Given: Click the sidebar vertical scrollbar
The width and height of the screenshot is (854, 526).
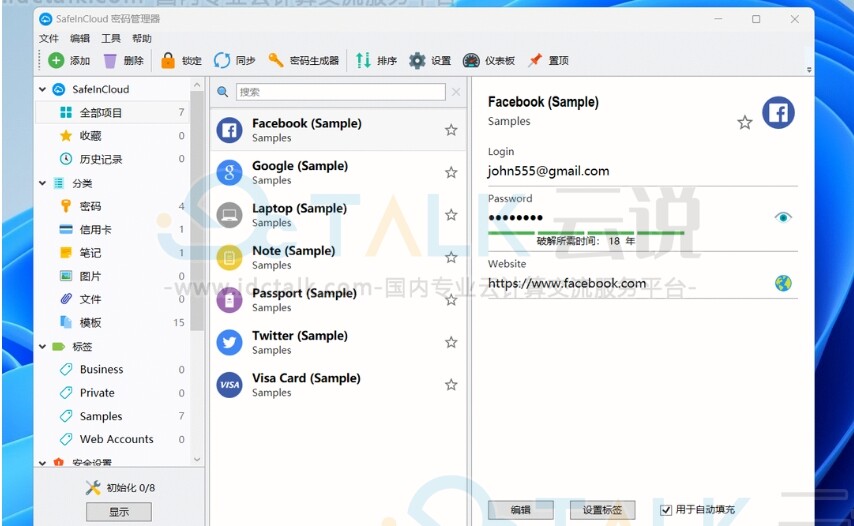Looking at the screenshot, I should click(x=197, y=212).
